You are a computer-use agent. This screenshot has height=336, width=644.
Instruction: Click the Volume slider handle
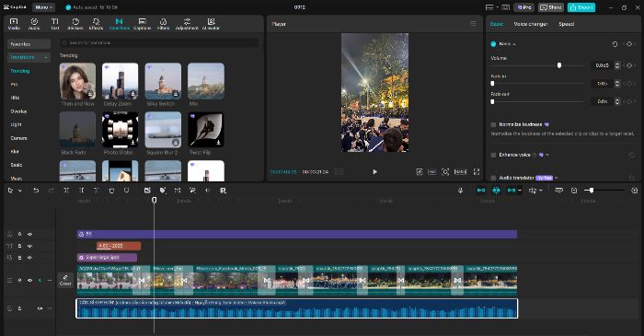pyautogui.click(x=559, y=65)
